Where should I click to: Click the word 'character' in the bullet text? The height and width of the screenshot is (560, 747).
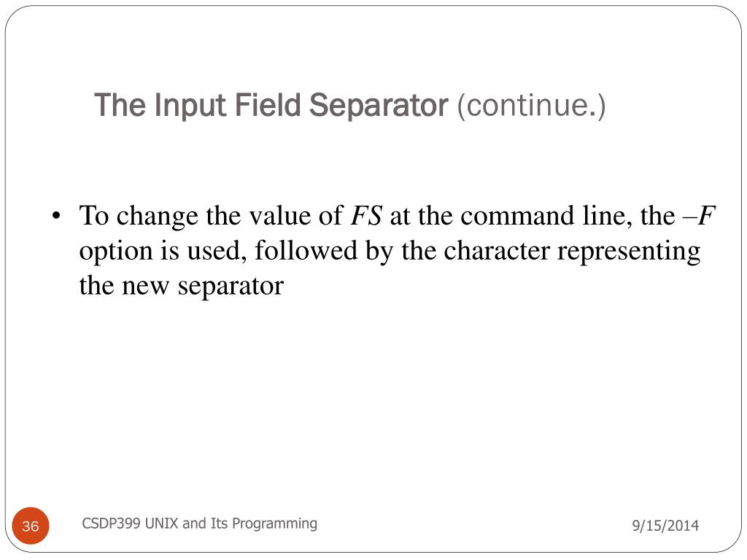498,252
